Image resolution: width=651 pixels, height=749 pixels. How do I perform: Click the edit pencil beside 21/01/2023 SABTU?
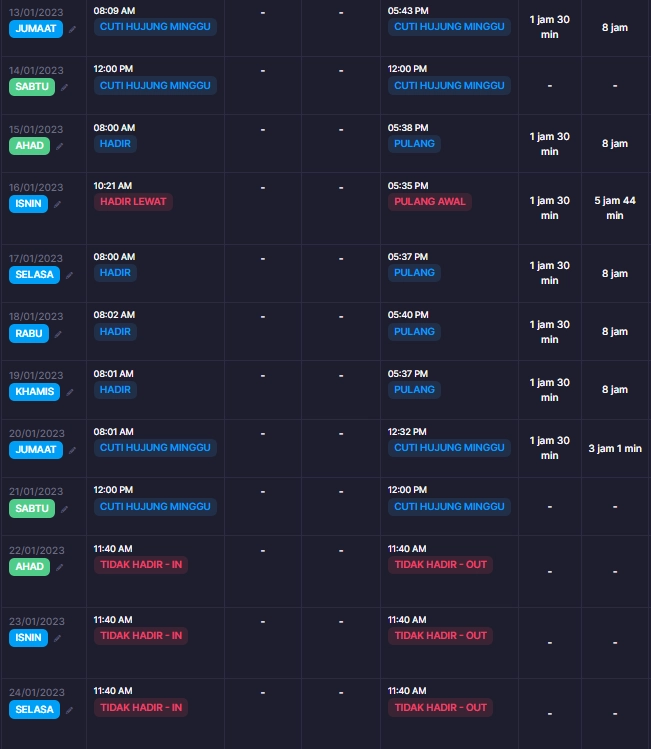64,509
